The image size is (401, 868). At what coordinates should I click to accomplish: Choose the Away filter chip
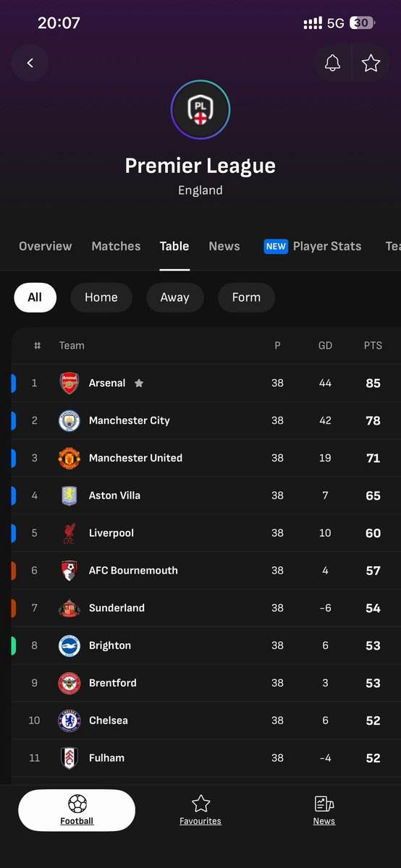click(x=174, y=297)
